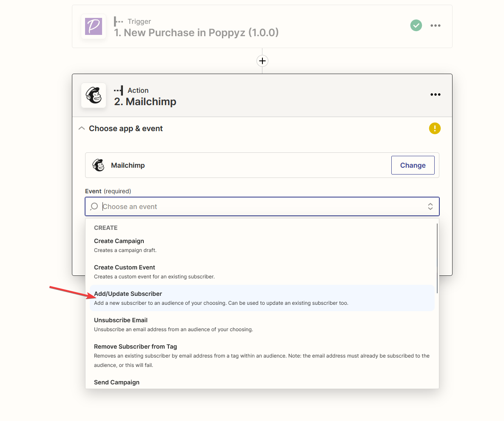504x421 pixels.
Task: Toggle the Event dropdown up-down arrows
Action: (430, 206)
